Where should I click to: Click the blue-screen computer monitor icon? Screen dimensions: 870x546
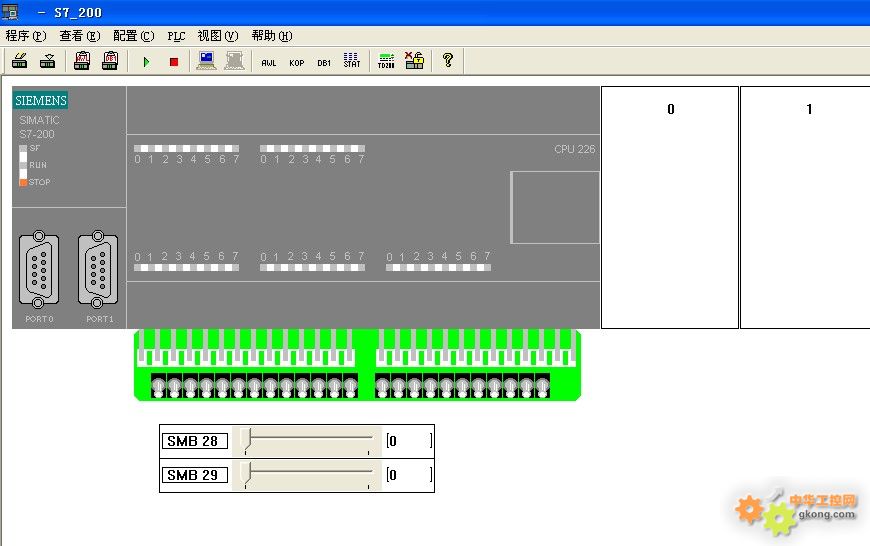(206, 60)
